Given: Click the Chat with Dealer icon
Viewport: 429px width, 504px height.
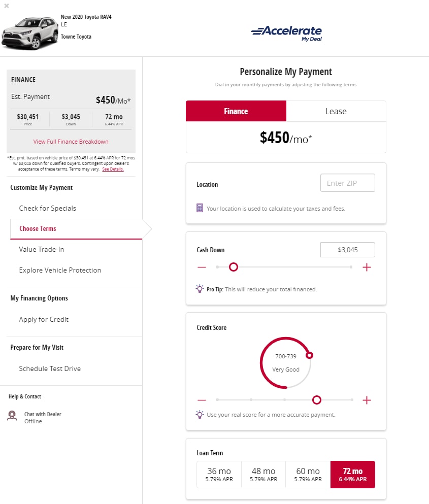Looking at the screenshot, I should click(12, 416).
